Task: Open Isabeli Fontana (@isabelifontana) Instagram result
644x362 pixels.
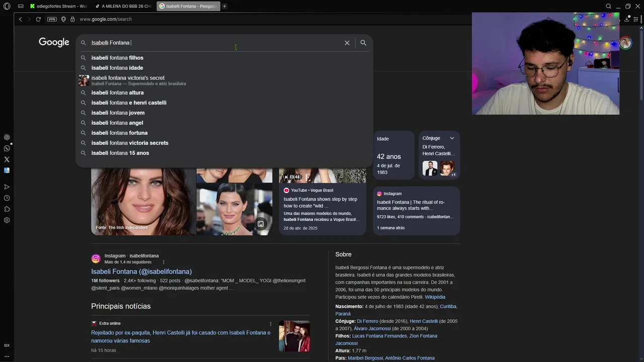Action: [x=141, y=271]
